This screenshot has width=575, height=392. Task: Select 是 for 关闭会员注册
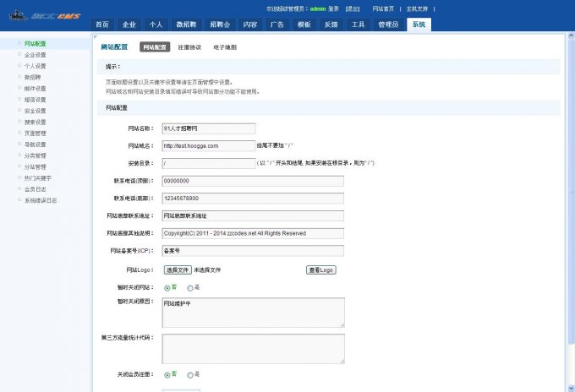click(190, 373)
